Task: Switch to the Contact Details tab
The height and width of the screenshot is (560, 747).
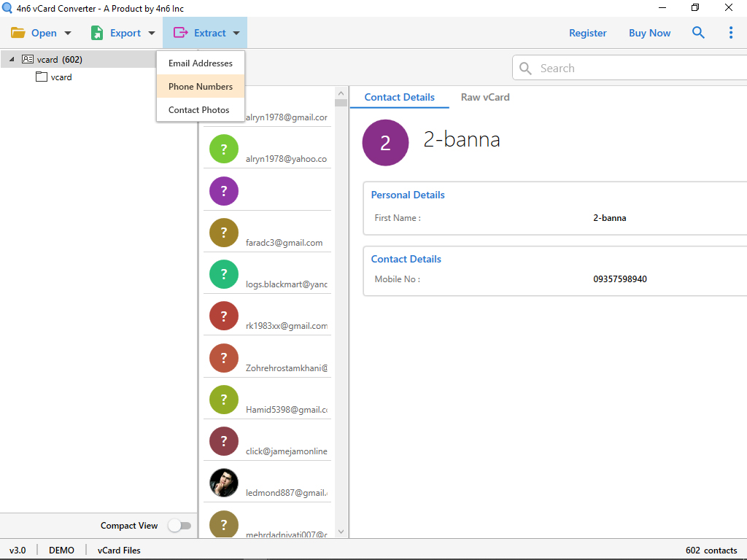Action: pos(399,97)
